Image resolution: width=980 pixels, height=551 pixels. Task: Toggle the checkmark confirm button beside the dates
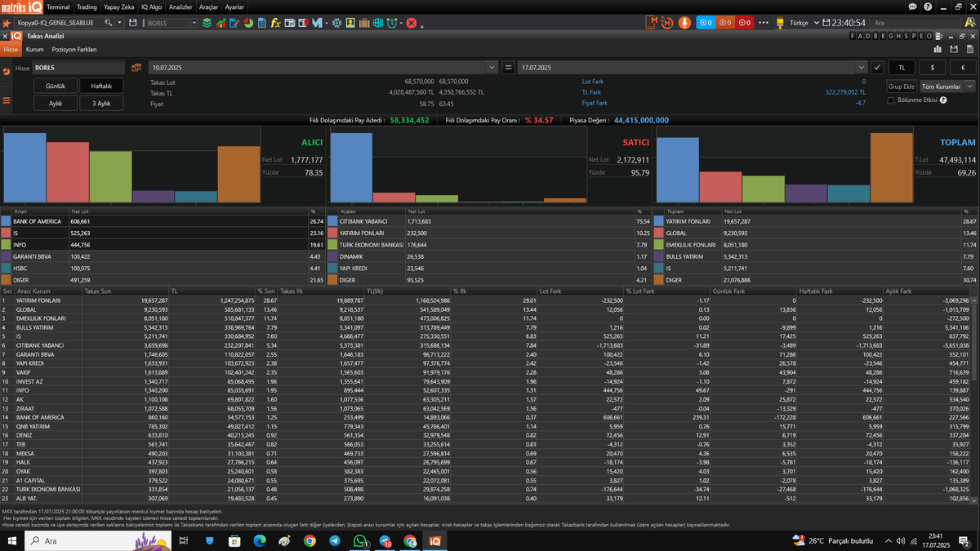(878, 68)
